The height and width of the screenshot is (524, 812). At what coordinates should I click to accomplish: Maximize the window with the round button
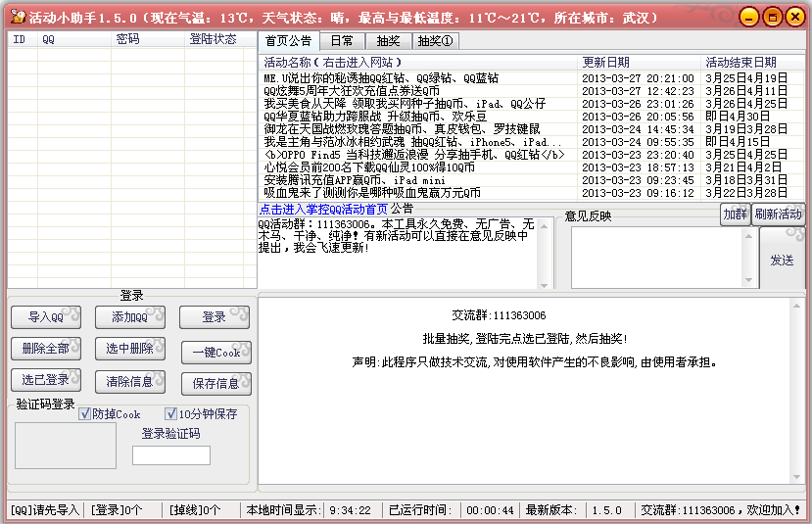click(772, 17)
